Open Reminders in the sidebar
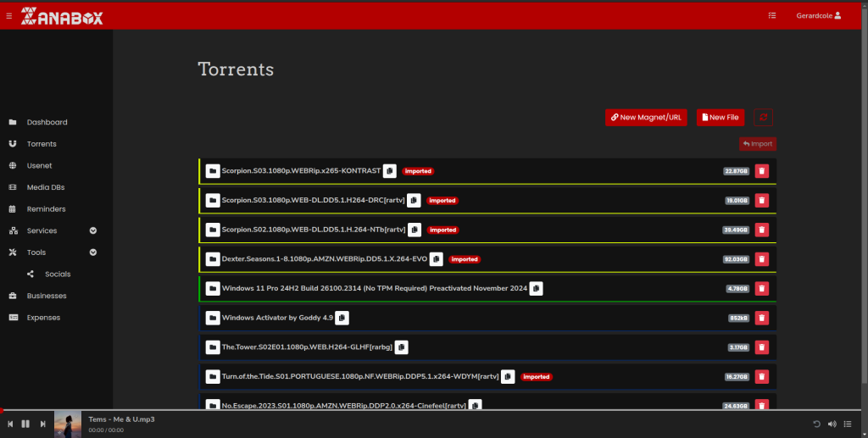The image size is (868, 438). (x=46, y=209)
